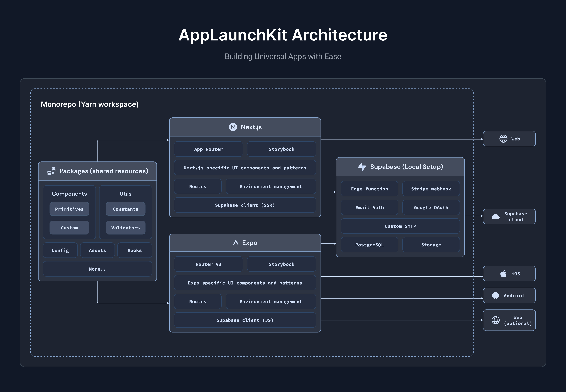Click the globe icon in the Web box
This screenshot has height=392, width=566.
(503, 139)
